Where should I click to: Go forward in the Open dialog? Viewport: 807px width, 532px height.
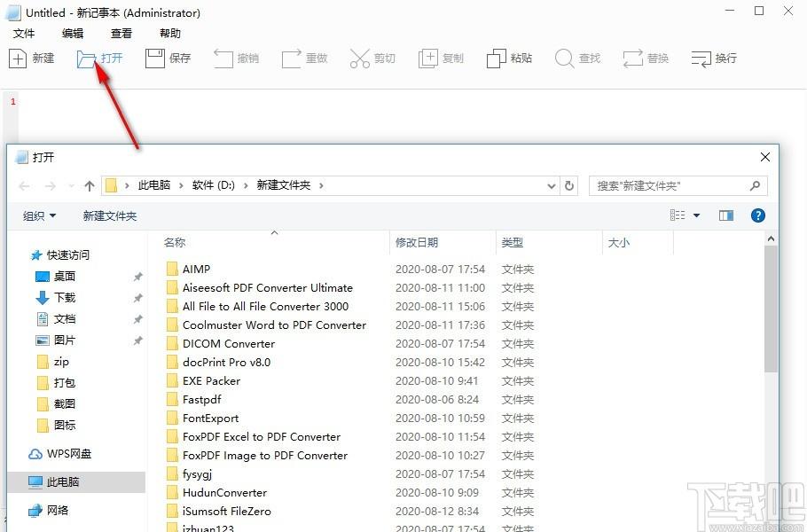(x=50, y=185)
